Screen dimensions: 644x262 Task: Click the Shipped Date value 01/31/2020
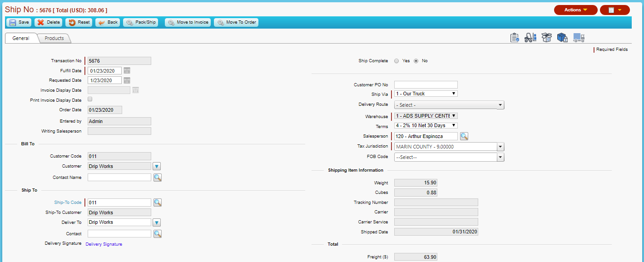click(436, 232)
